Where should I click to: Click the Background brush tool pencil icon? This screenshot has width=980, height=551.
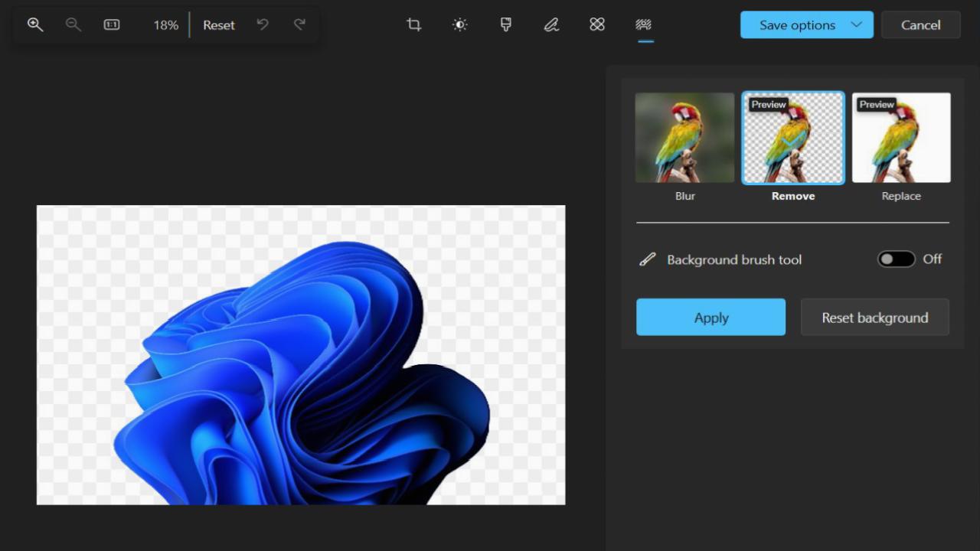pos(648,259)
